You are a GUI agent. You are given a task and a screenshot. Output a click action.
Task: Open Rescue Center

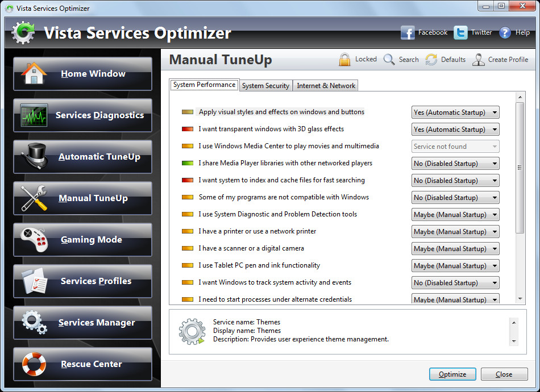pos(82,364)
